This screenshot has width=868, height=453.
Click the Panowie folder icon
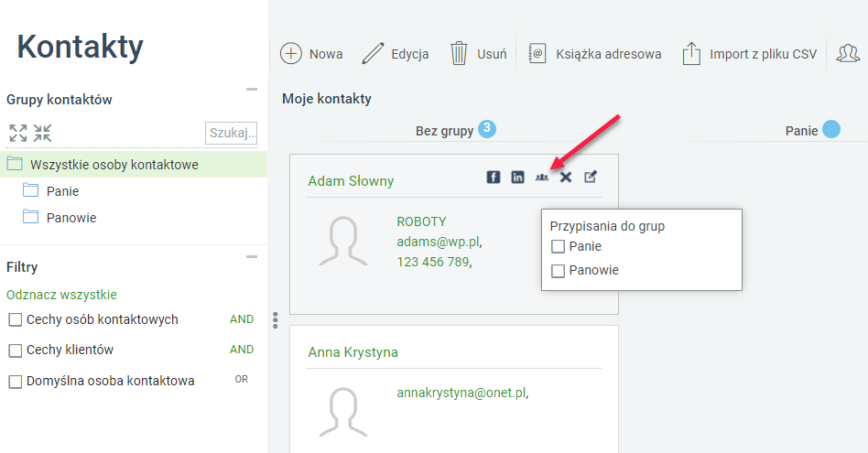click(x=30, y=217)
